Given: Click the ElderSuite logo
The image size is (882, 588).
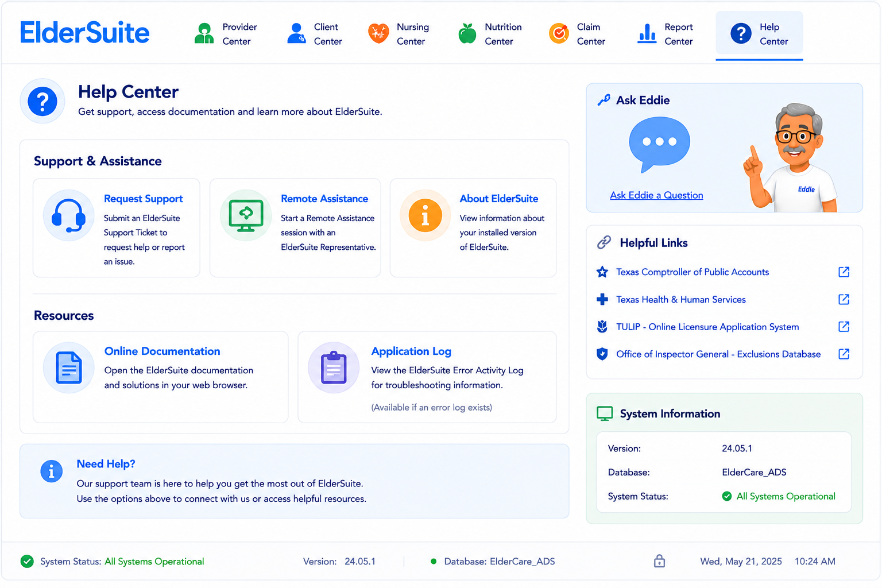Looking at the screenshot, I should [x=85, y=33].
